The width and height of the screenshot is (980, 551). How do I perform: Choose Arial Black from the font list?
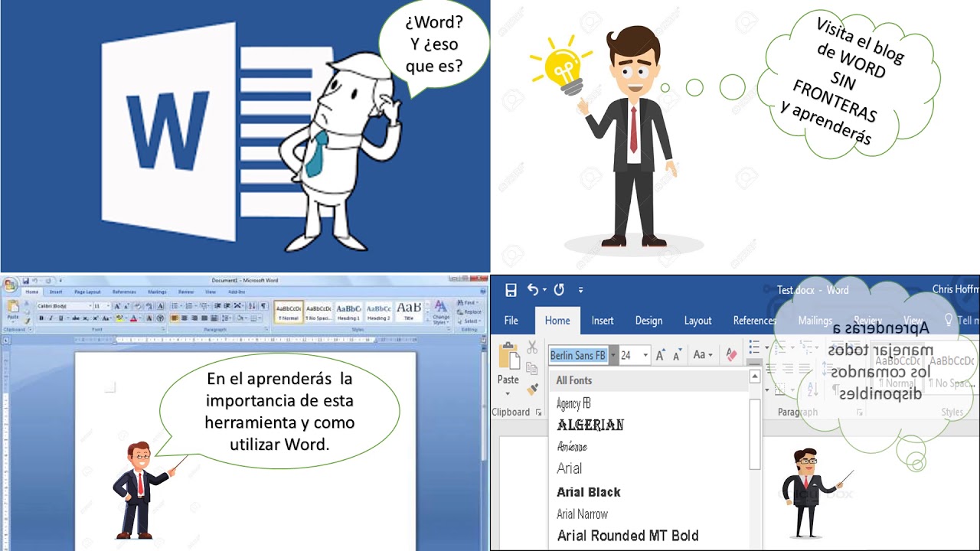coord(589,492)
